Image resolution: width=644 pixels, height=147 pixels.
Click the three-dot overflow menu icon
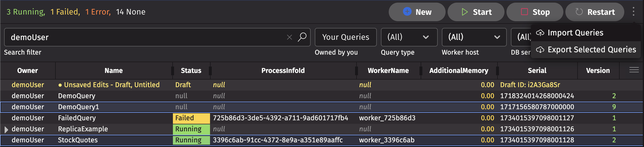coord(633,12)
